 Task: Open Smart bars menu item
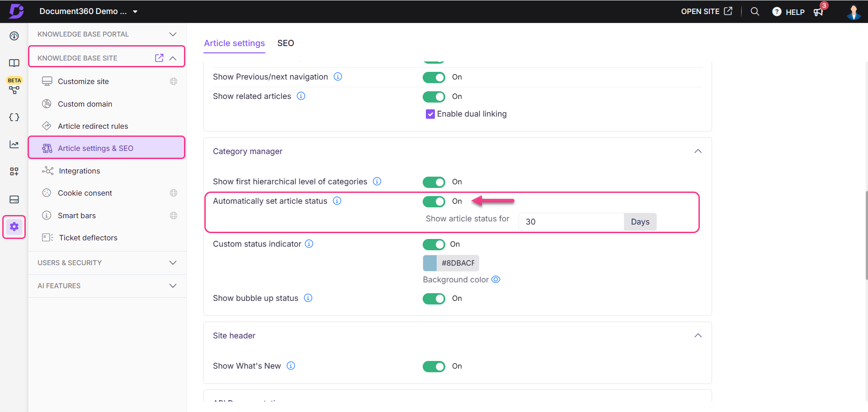77,215
